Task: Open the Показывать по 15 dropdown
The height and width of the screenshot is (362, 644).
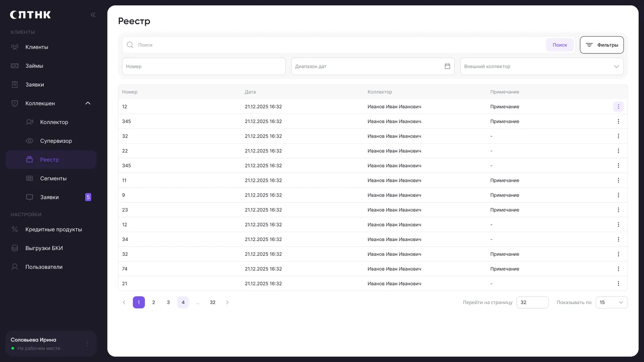Action: (x=611, y=302)
